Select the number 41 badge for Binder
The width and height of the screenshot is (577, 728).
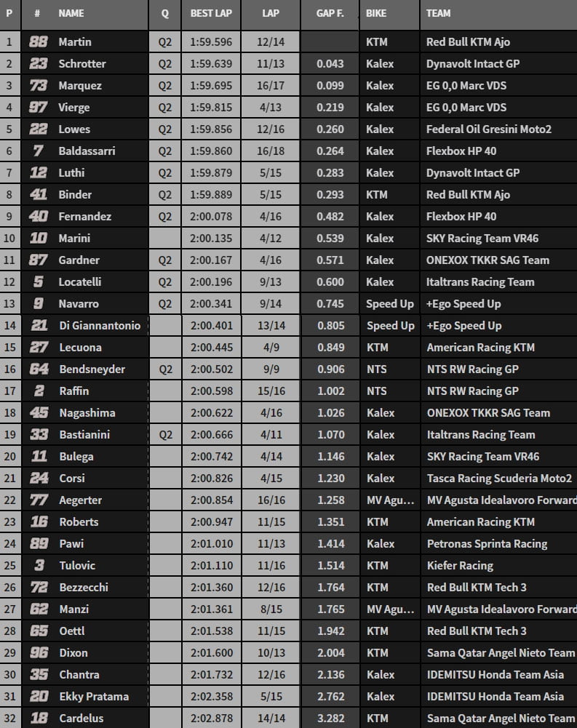pyautogui.click(x=38, y=195)
